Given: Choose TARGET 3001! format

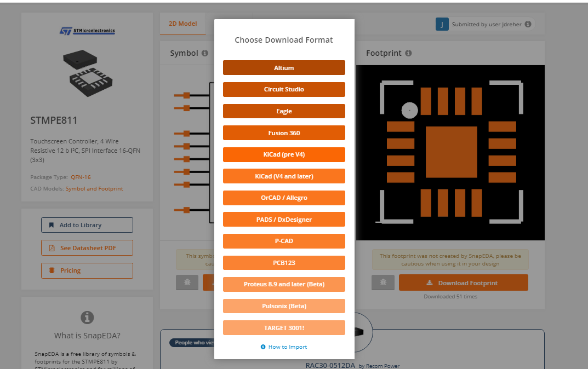Looking at the screenshot, I should click(284, 328).
